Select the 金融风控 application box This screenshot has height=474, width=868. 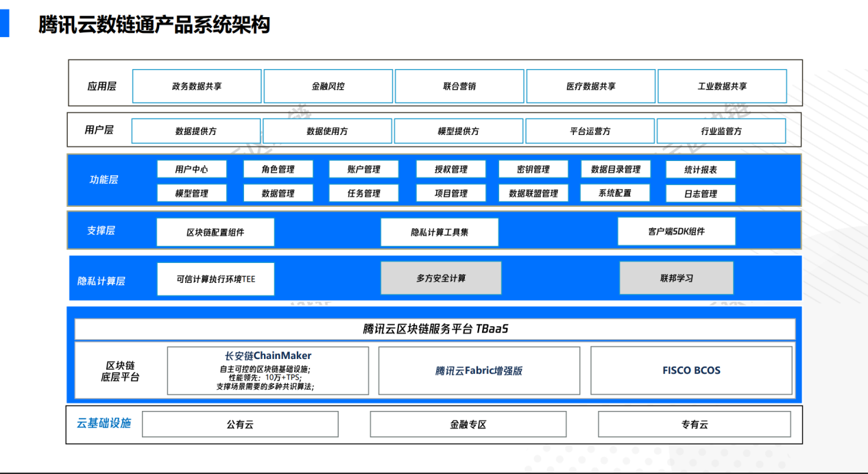coord(328,86)
